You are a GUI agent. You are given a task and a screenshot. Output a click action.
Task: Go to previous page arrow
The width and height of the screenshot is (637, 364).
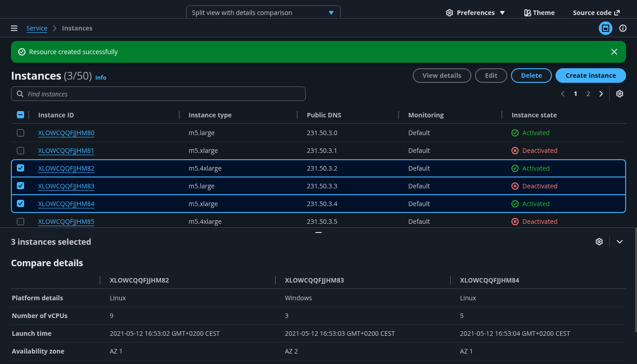coord(563,94)
